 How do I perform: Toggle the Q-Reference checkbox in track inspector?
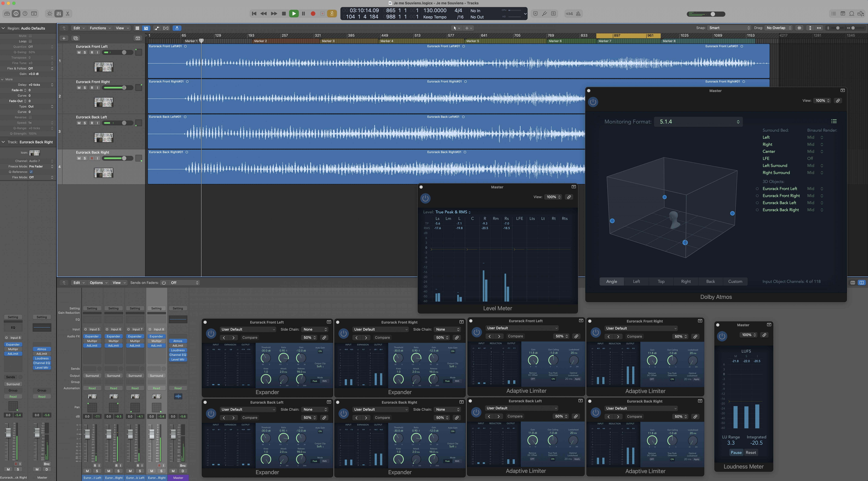(31, 172)
